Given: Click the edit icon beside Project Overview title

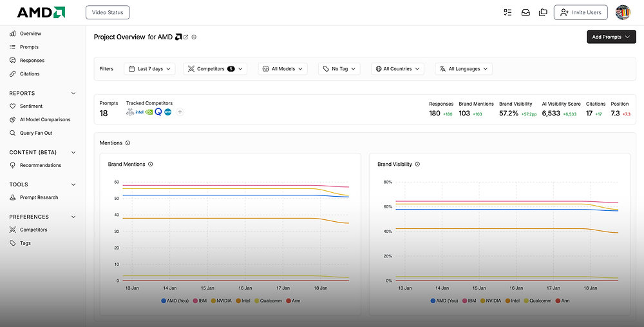Looking at the screenshot, I should pos(185,37).
